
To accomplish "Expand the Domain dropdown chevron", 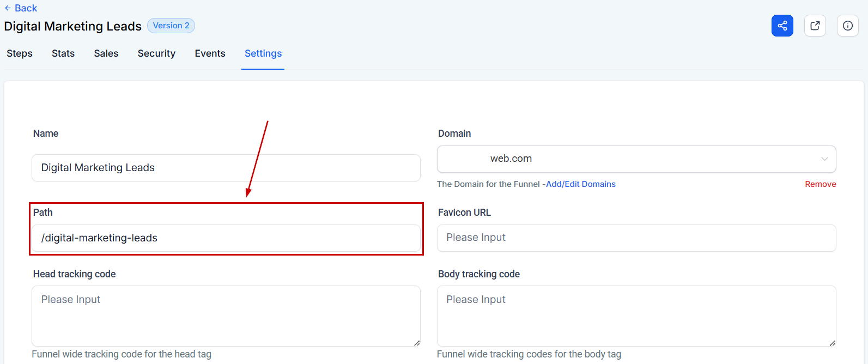I will click(x=824, y=159).
